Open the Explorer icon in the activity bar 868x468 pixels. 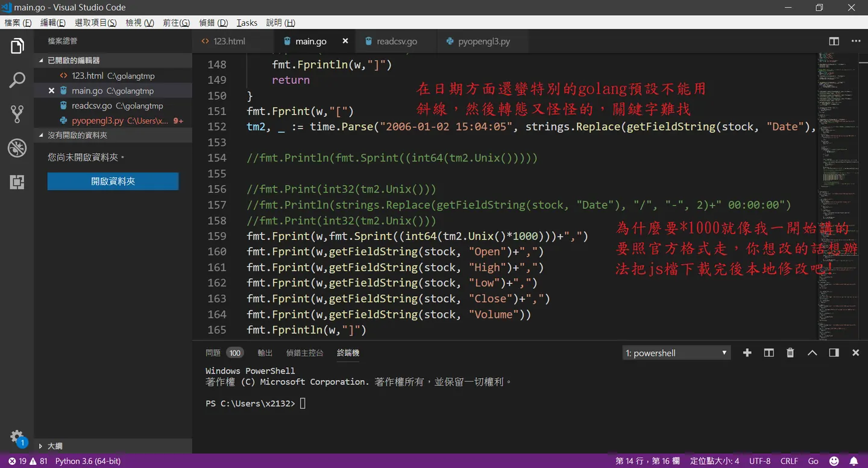17,46
